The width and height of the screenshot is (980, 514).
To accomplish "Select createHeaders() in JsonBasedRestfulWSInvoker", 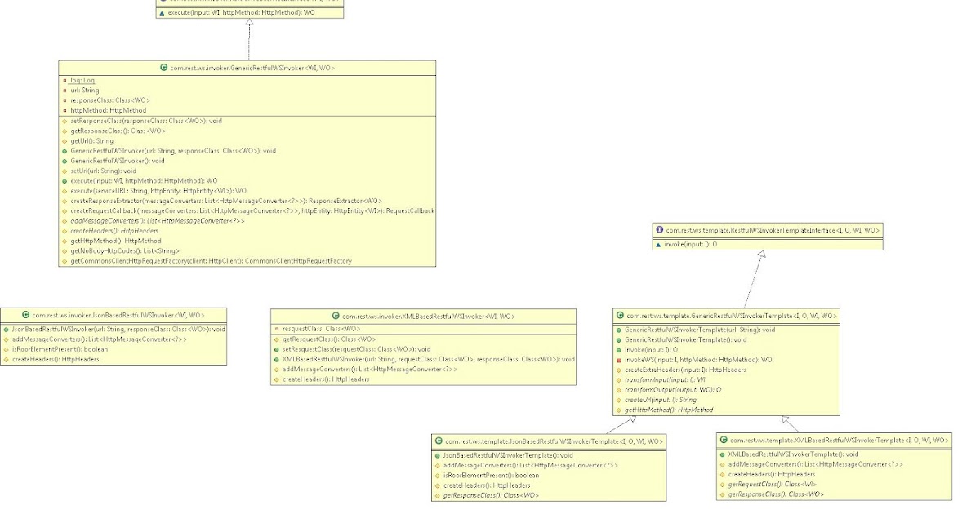I will [x=56, y=359].
